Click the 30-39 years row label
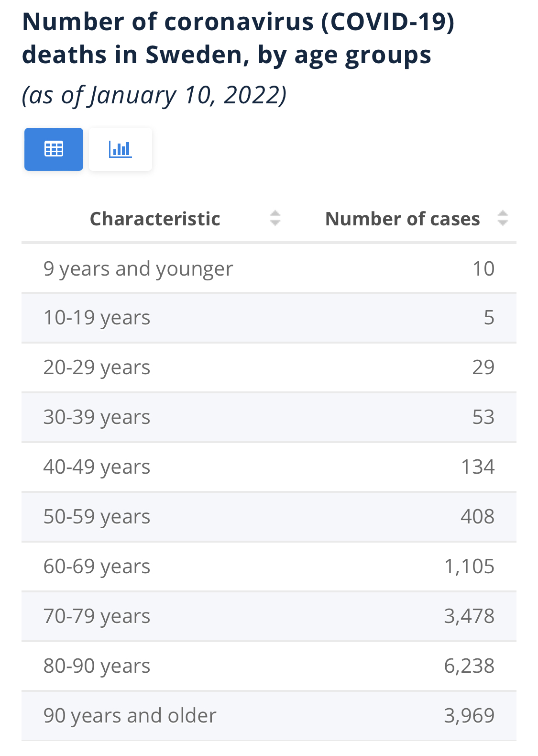 97,417
